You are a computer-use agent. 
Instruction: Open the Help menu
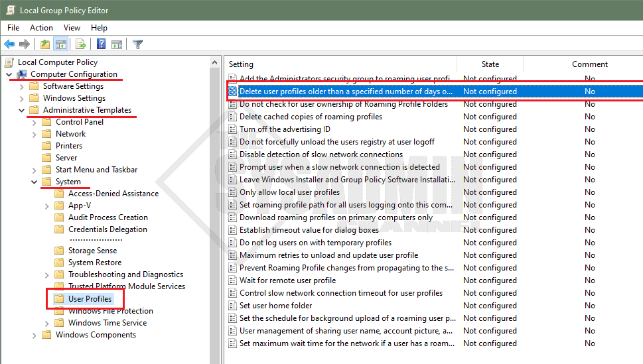99,27
